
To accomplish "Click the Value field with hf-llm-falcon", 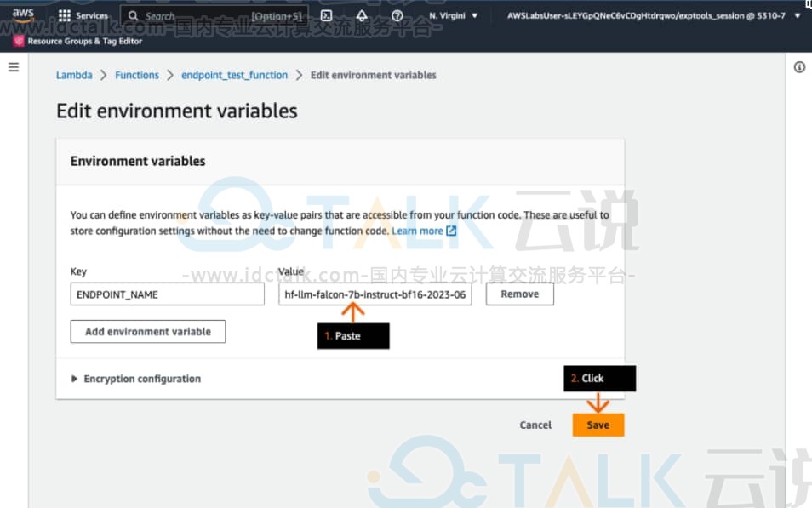I will pos(375,294).
